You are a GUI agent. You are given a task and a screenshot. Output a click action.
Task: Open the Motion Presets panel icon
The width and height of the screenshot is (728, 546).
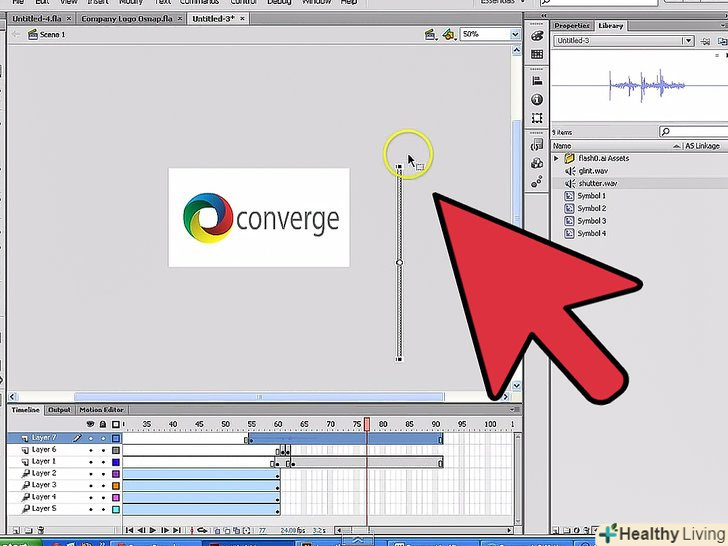click(537, 182)
